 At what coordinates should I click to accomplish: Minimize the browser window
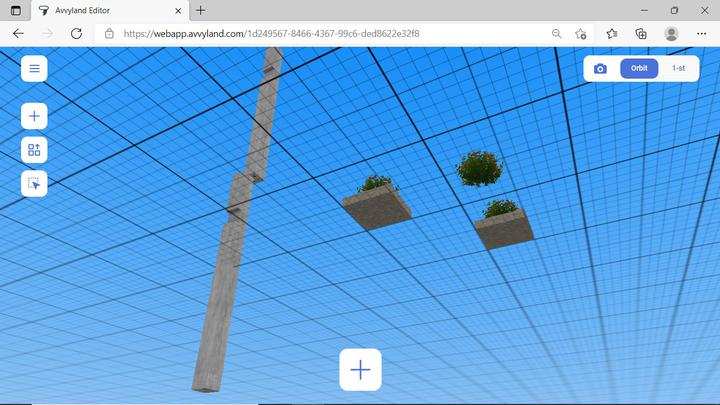click(x=644, y=10)
